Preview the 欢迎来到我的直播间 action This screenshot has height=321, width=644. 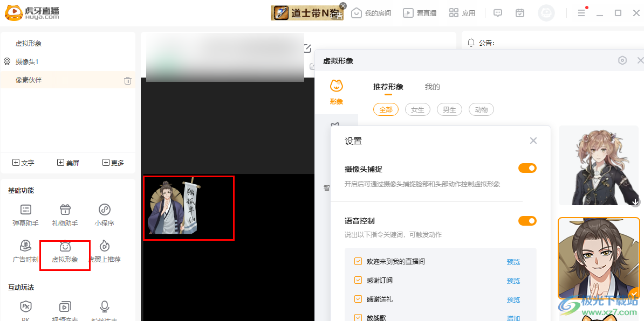pyautogui.click(x=513, y=262)
